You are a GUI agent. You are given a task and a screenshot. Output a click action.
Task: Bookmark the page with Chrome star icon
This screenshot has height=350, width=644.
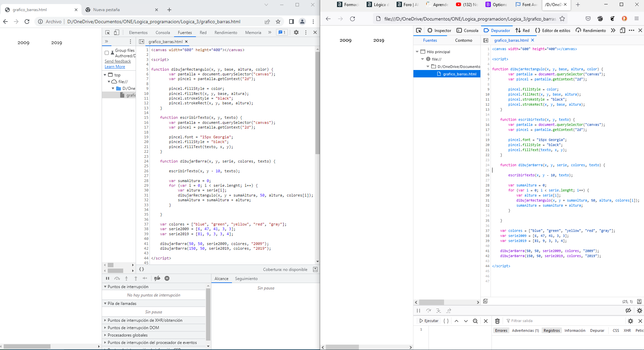[278, 22]
